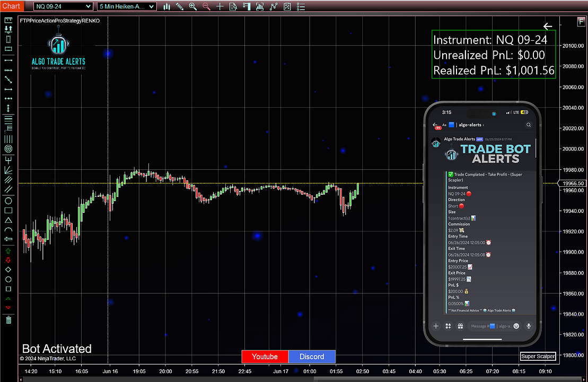Select the Text label drawing tool

pos(8,239)
